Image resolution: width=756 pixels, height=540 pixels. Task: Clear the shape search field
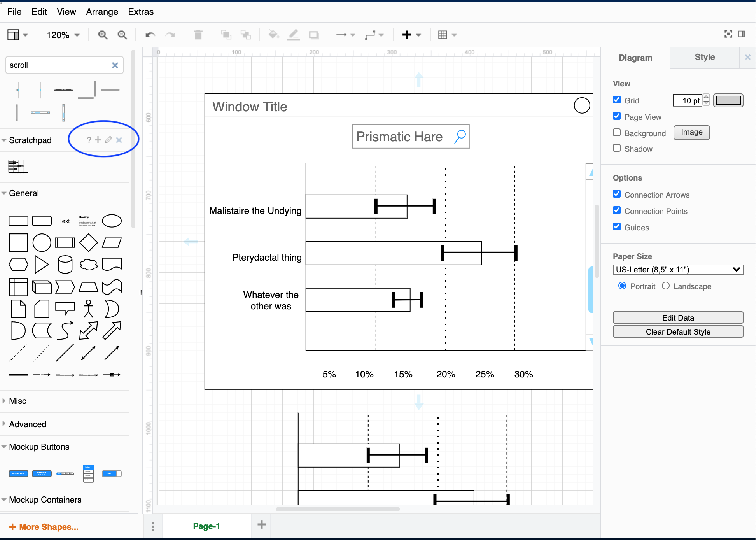(x=115, y=65)
